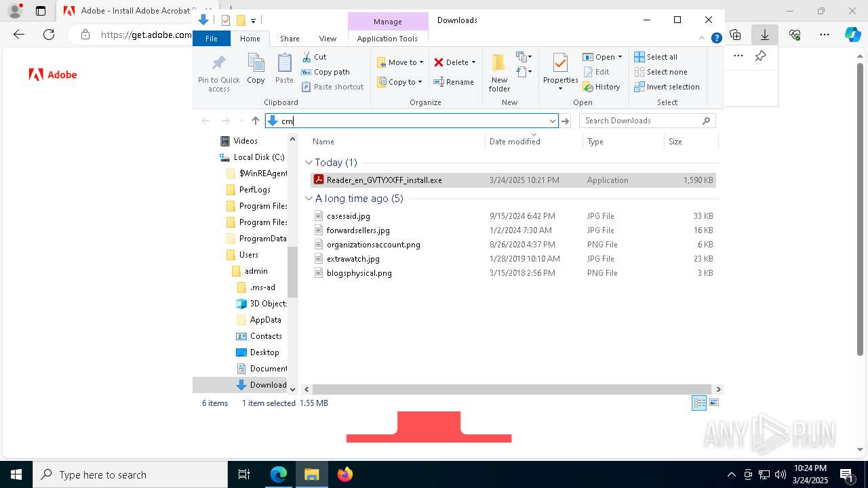Open the Copy to dropdown
The image size is (868, 488).
[x=399, y=82]
